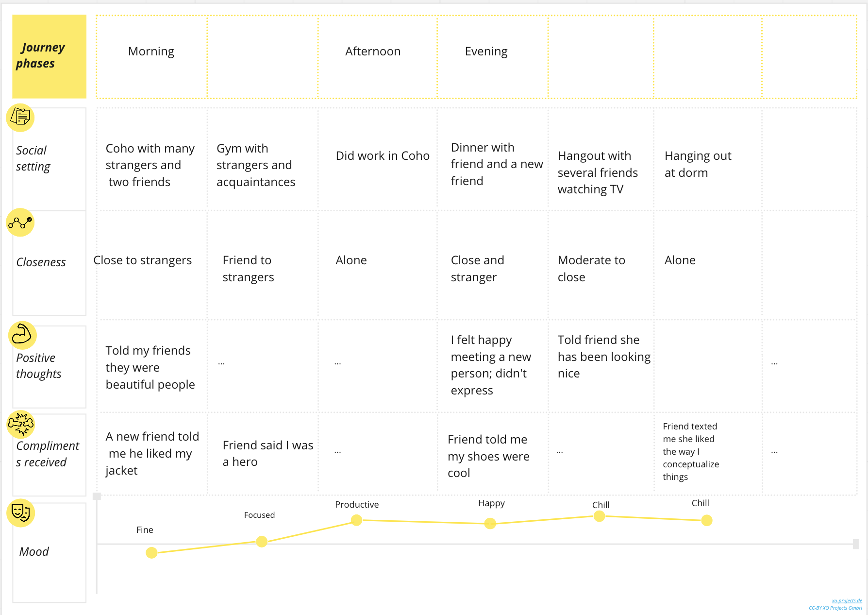Select the Productive mood point
868x615 pixels.
357,520
